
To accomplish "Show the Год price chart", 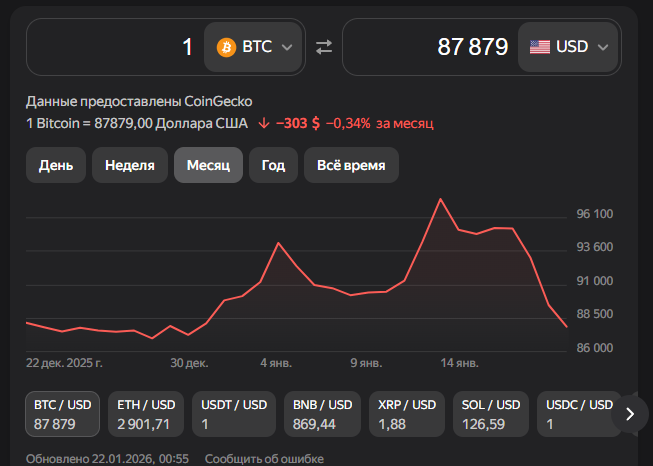I will 273,165.
